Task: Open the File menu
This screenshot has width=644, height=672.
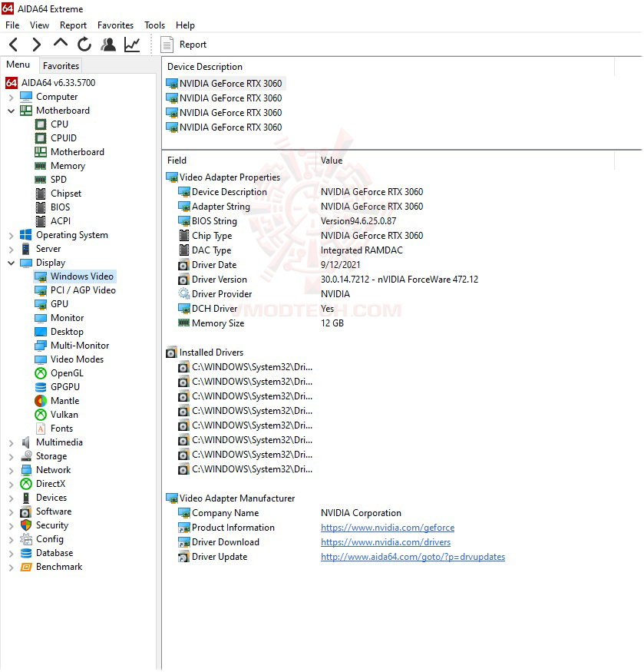Action: tap(12, 25)
